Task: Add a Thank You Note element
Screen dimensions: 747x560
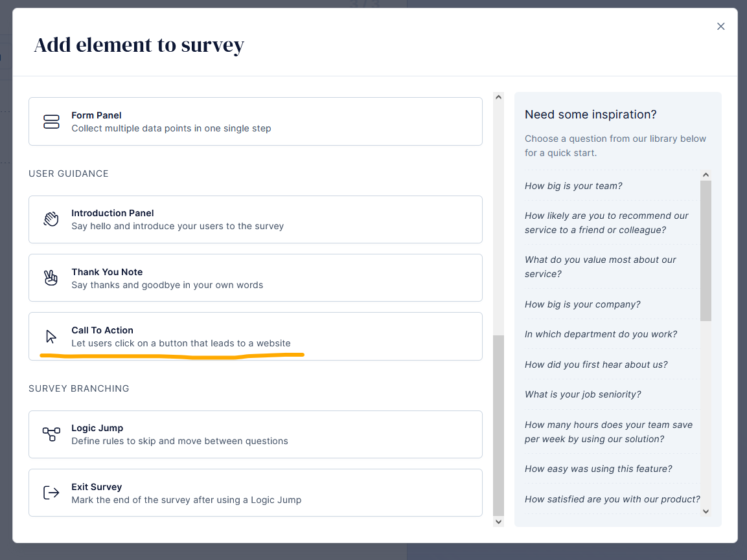Action: point(255,278)
